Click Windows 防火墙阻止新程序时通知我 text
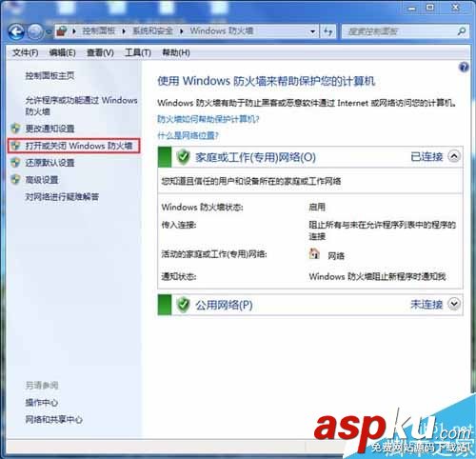 378,276
